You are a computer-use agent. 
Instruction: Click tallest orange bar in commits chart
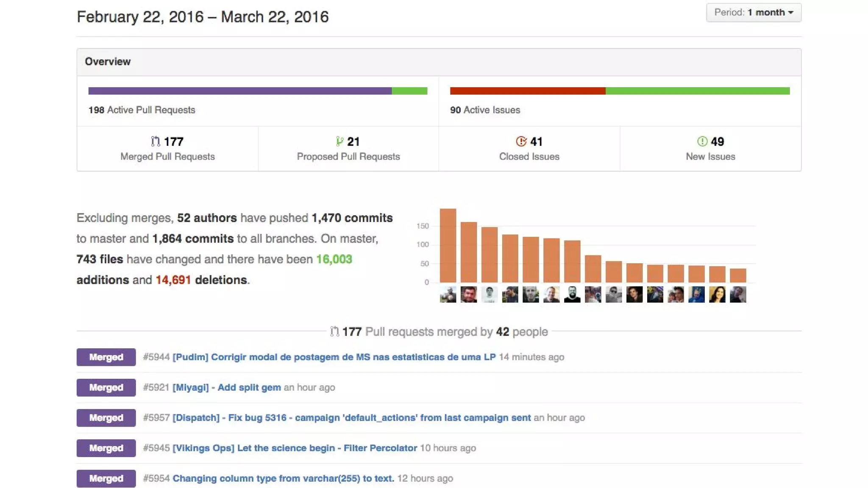tap(448, 246)
